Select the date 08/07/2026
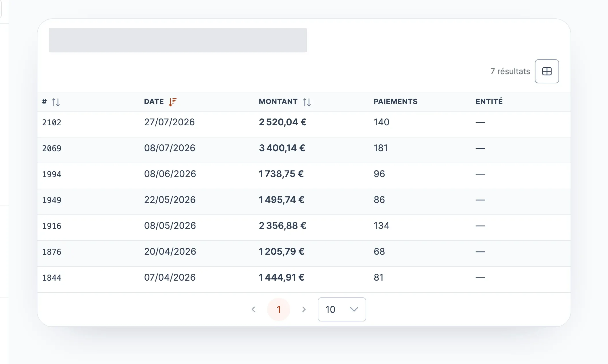Image resolution: width=608 pixels, height=364 pixels. pos(170,148)
